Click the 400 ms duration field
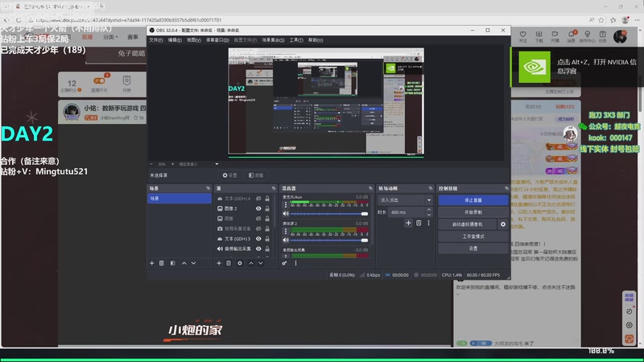The width and height of the screenshot is (644, 362). pos(407,212)
